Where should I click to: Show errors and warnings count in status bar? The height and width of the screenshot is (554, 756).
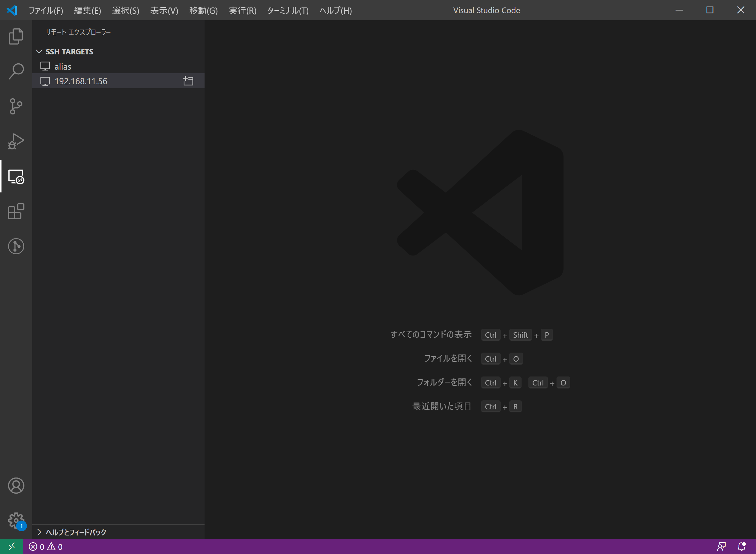coord(46,547)
